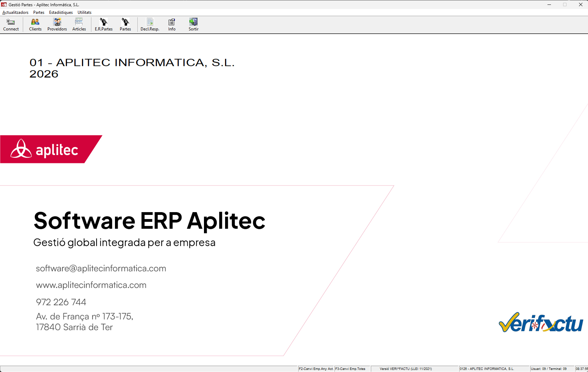Open the Partes menu in menu bar

(39, 12)
